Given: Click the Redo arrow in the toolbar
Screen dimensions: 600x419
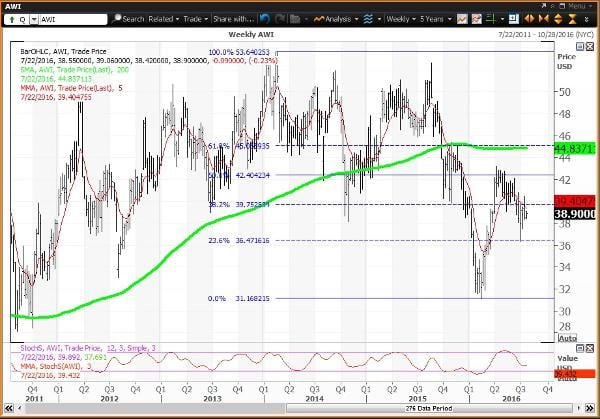Looking at the screenshot, I should (280, 19).
